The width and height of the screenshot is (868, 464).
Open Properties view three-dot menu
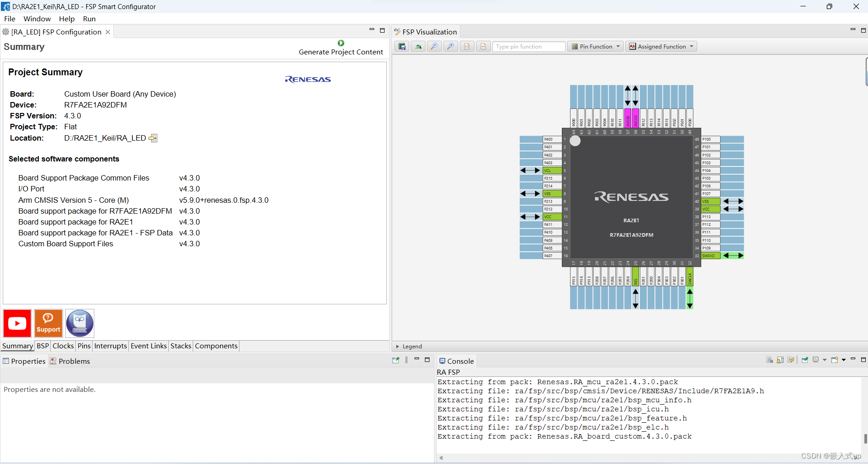[406, 360]
